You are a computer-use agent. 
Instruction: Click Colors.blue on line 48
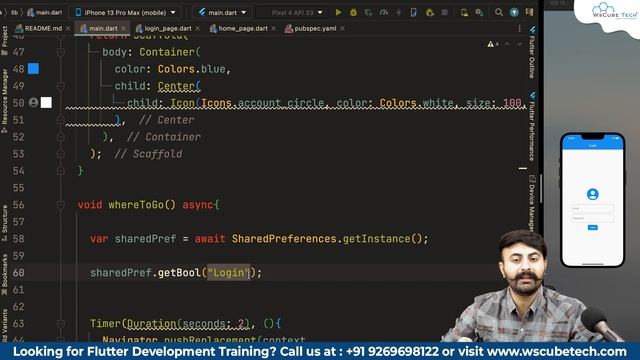click(191, 69)
